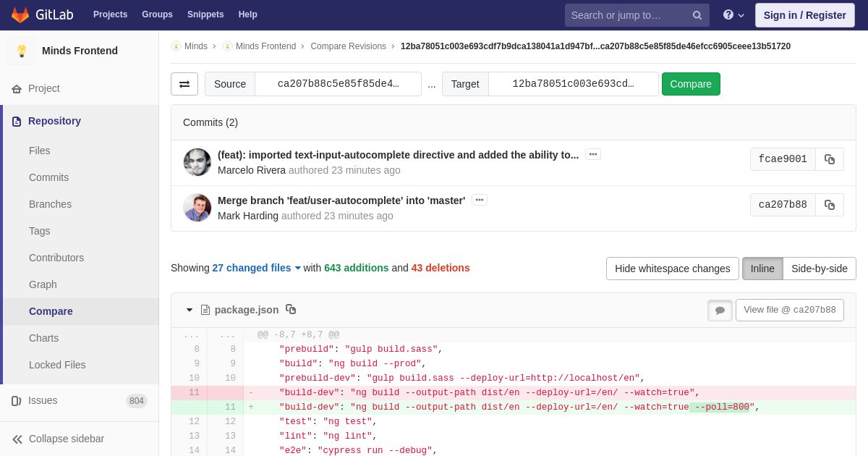The height and width of the screenshot is (456, 868).
Task: Open the Source revision dropdown
Action: pyautogui.click(x=338, y=84)
